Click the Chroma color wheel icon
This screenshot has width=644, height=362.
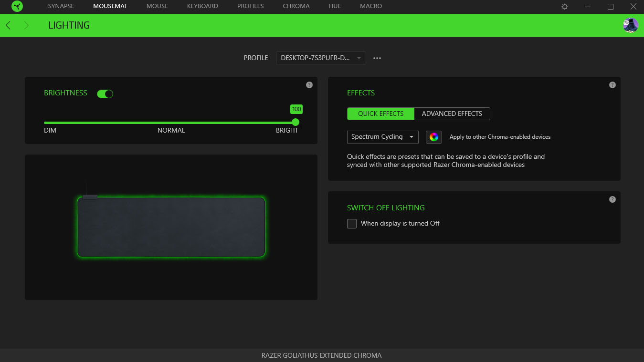(x=433, y=137)
